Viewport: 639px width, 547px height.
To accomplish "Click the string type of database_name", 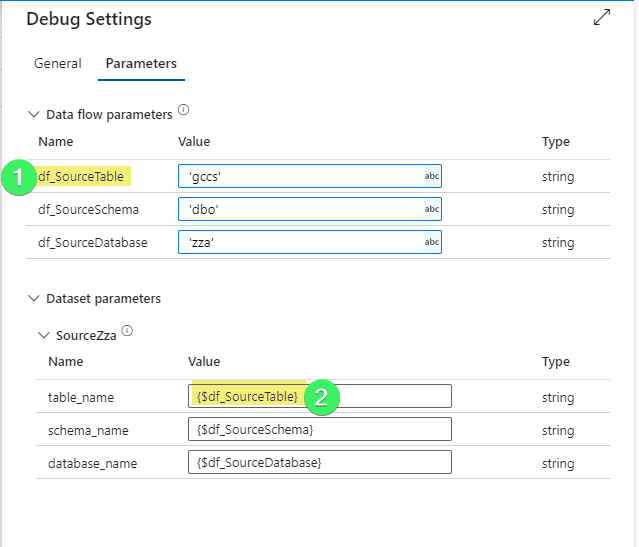I will pos(558,464).
